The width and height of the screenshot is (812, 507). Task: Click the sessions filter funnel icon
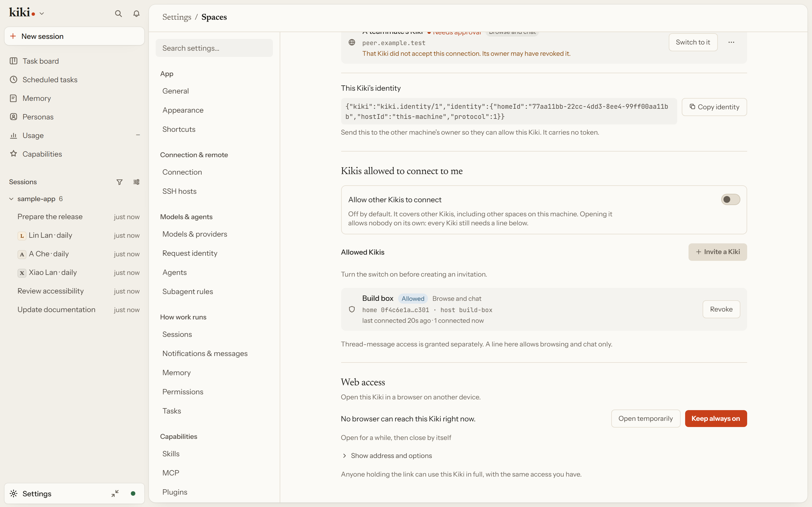coord(120,182)
